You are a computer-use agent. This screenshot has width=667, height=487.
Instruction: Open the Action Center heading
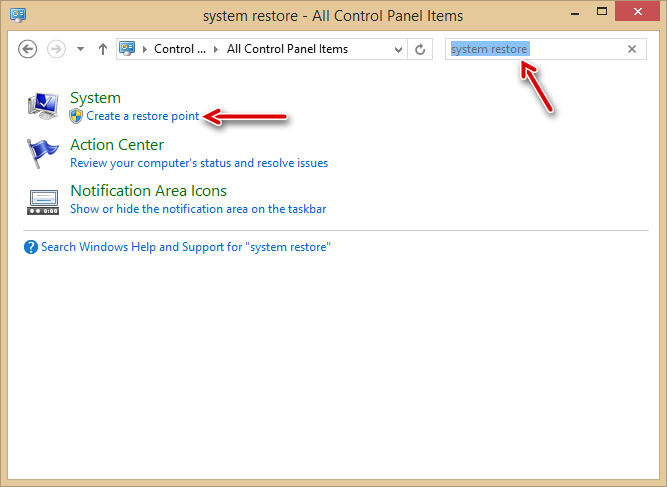coord(117,145)
